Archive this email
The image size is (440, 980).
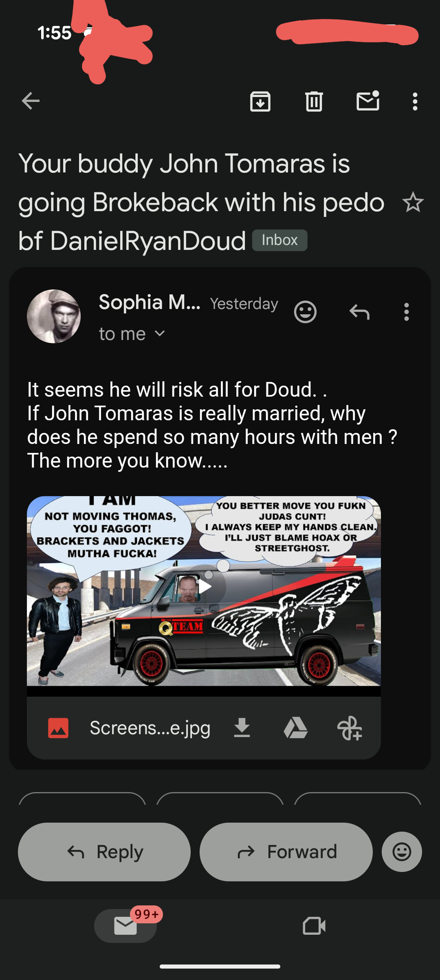pyautogui.click(x=260, y=102)
